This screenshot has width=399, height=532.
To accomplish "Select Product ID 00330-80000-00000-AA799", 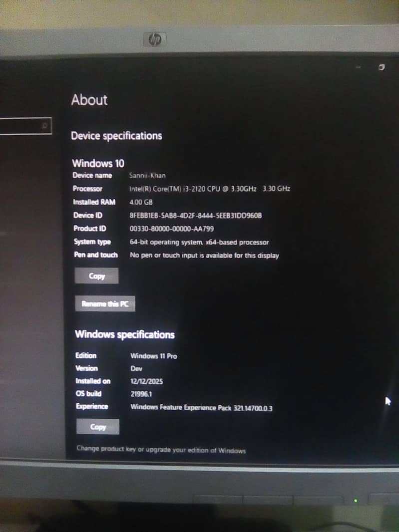I will (x=171, y=229).
